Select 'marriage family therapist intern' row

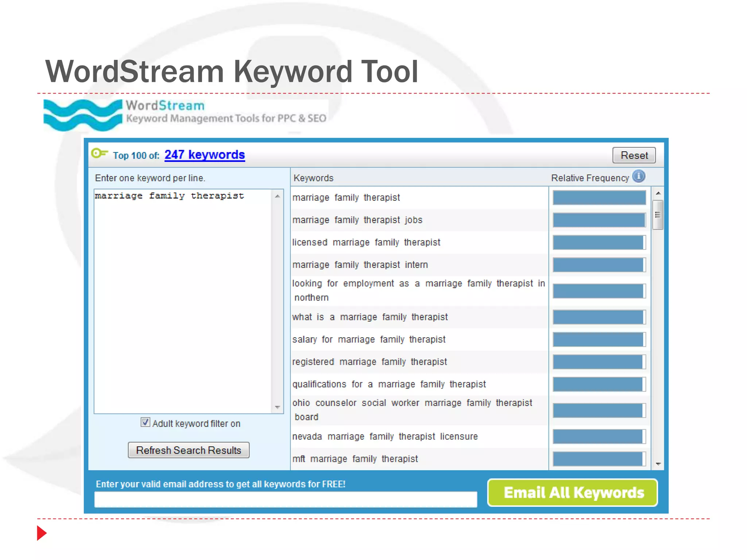[x=419, y=265]
